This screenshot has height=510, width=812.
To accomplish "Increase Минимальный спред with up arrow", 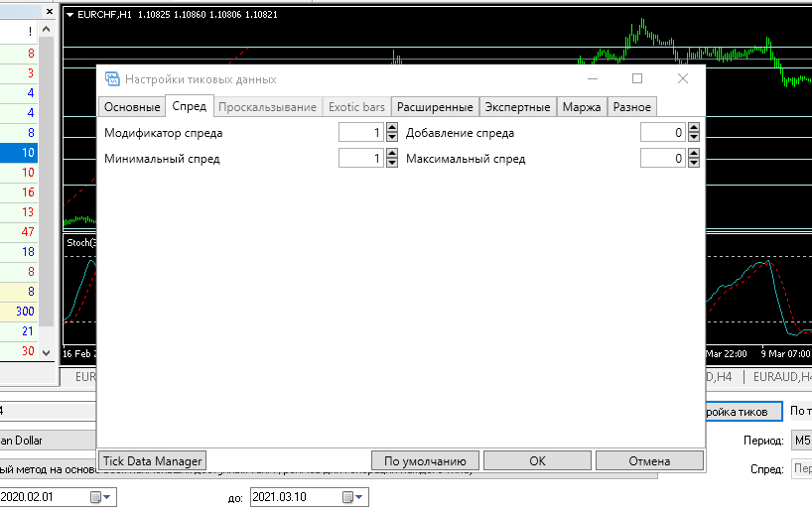I will tap(392, 153).
